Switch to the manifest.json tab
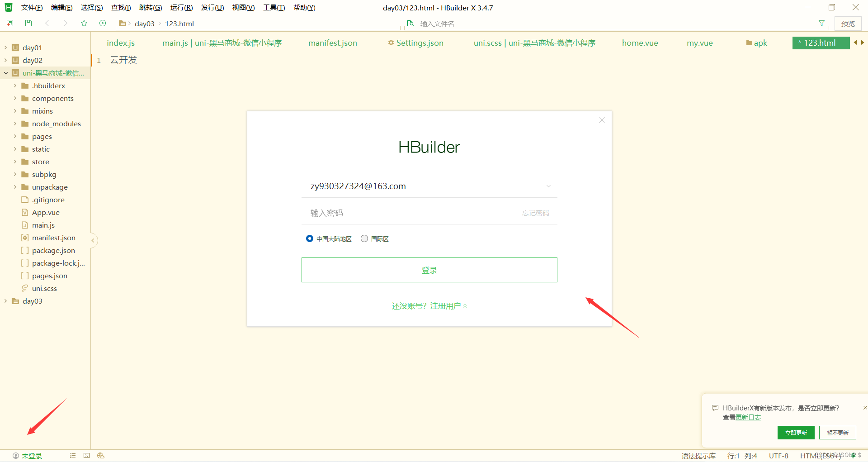868x462 pixels. [x=333, y=43]
